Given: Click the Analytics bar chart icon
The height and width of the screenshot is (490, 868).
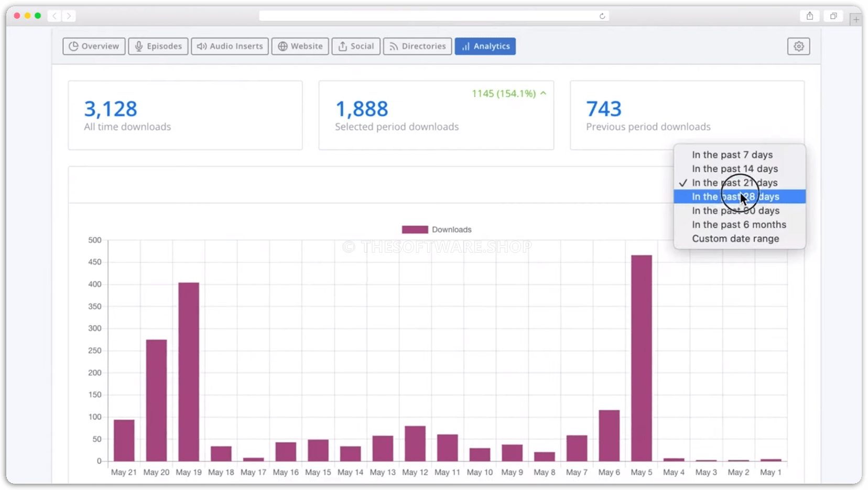Looking at the screenshot, I should pos(465,46).
